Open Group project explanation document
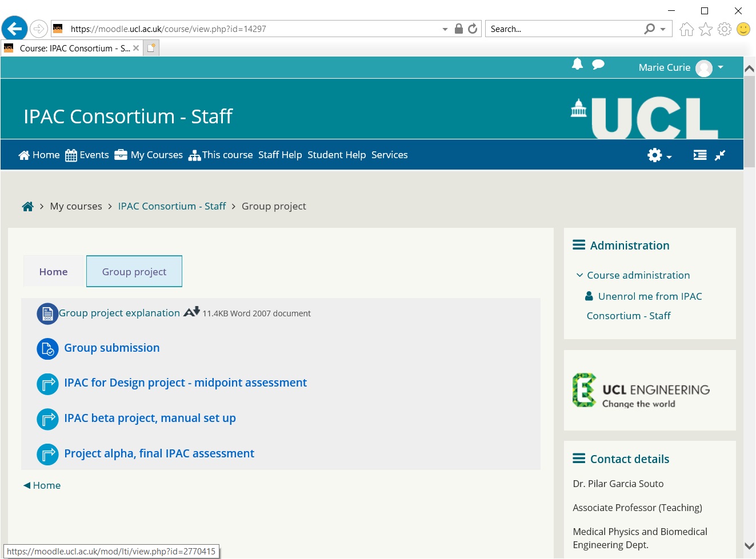The image size is (756, 559). point(119,313)
